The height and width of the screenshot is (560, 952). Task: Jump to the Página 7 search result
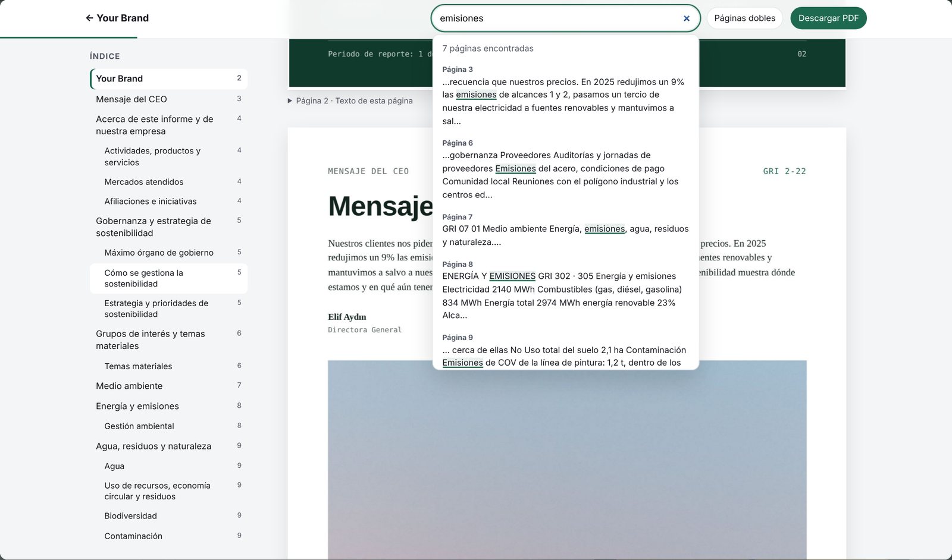[565, 229]
